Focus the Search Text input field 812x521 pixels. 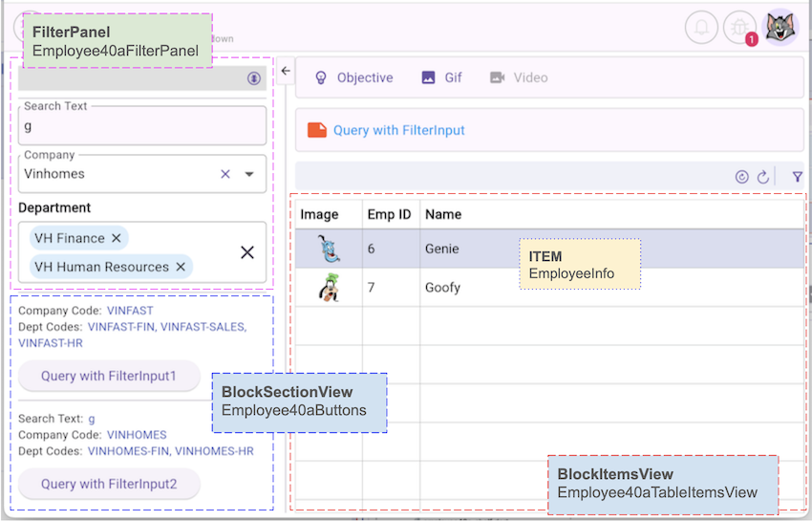click(x=141, y=126)
